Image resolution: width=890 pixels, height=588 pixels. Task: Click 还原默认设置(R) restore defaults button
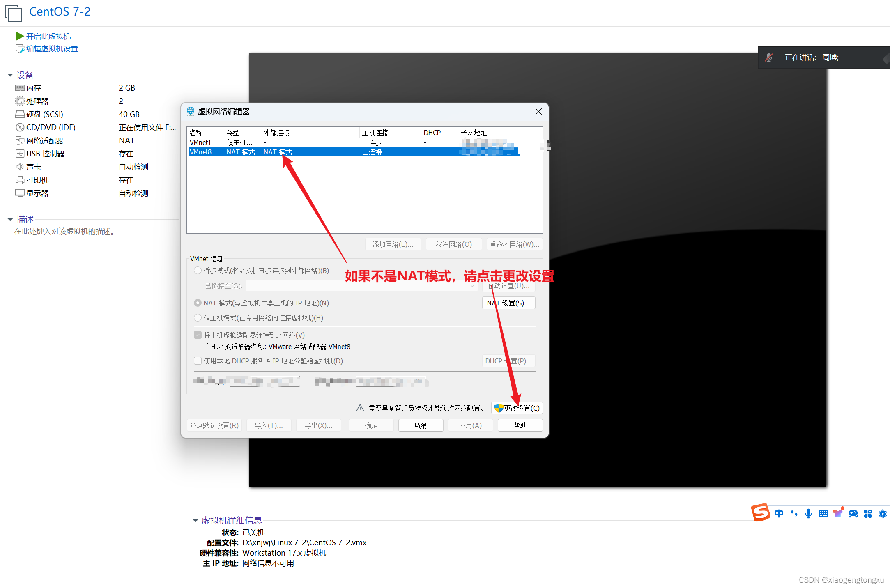tap(214, 425)
